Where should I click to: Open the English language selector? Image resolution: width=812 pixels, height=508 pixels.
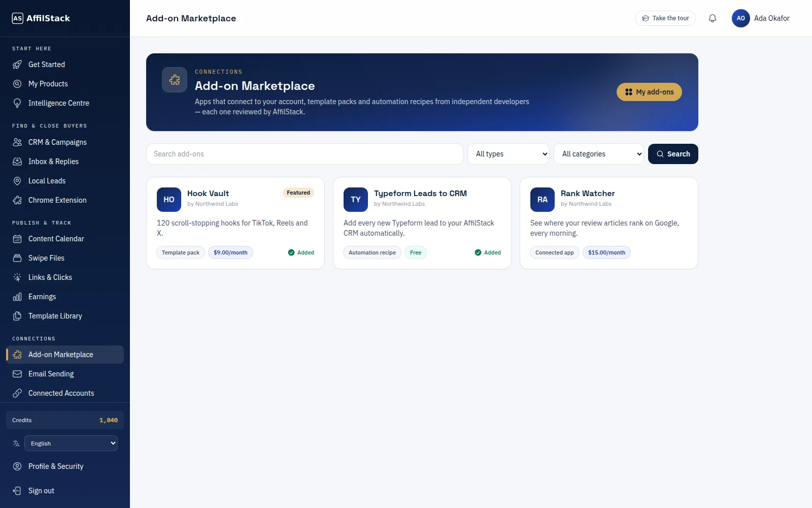(71, 443)
